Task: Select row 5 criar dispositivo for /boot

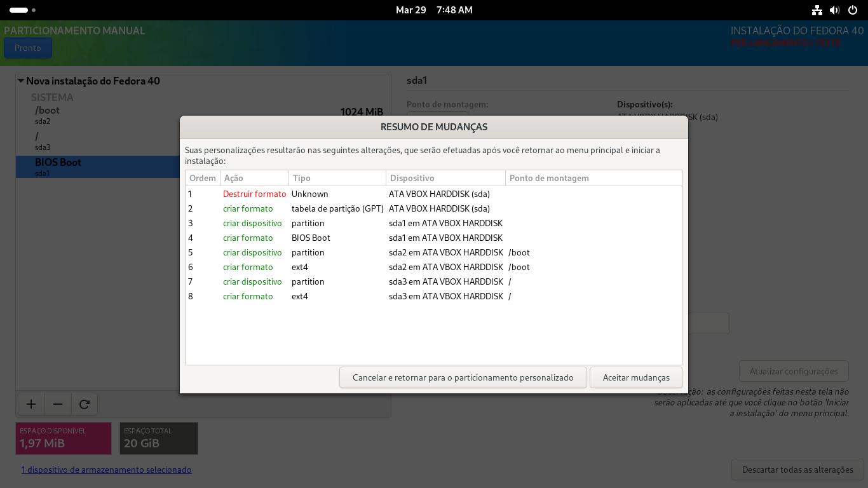Action: pyautogui.click(x=434, y=252)
